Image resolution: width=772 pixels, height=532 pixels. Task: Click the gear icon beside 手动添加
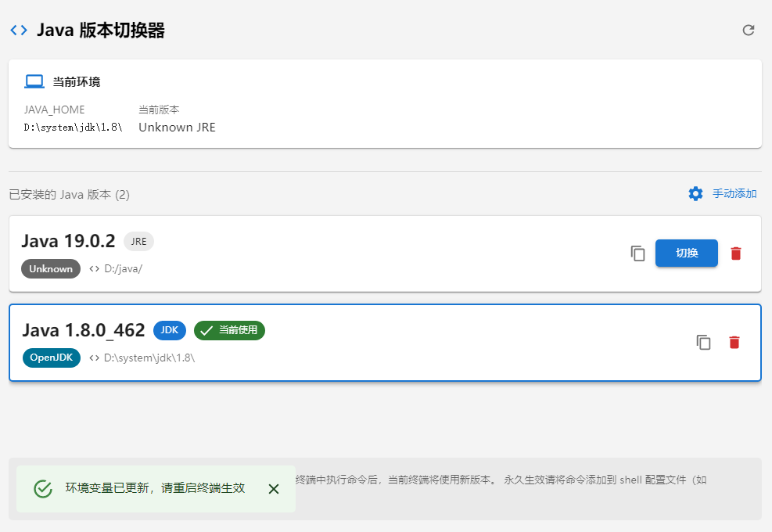click(695, 194)
